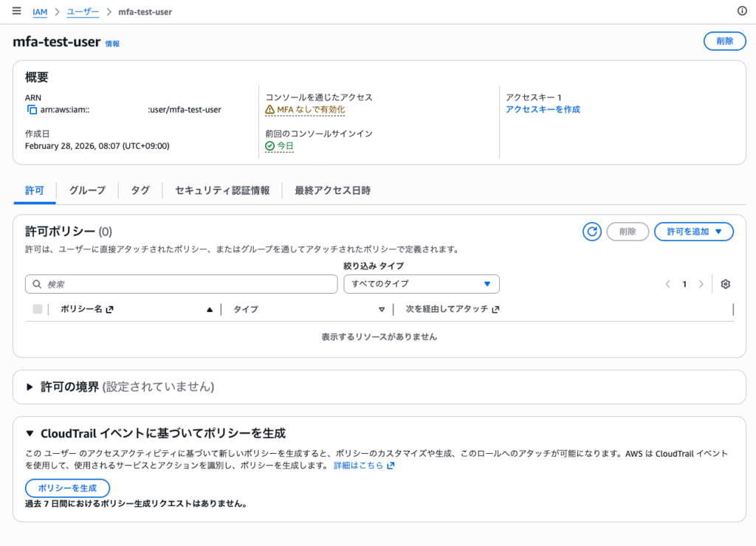Copy the ARN using the copy icon
The image size is (756, 546).
(31, 110)
